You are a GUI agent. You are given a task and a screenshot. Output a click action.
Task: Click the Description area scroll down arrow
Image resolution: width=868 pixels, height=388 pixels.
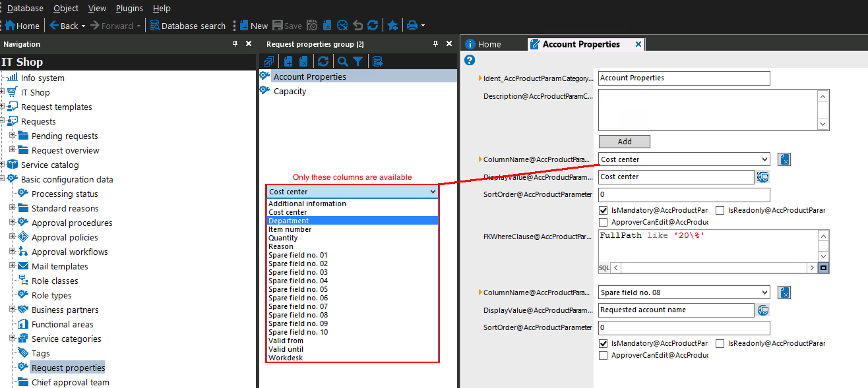pos(823,124)
